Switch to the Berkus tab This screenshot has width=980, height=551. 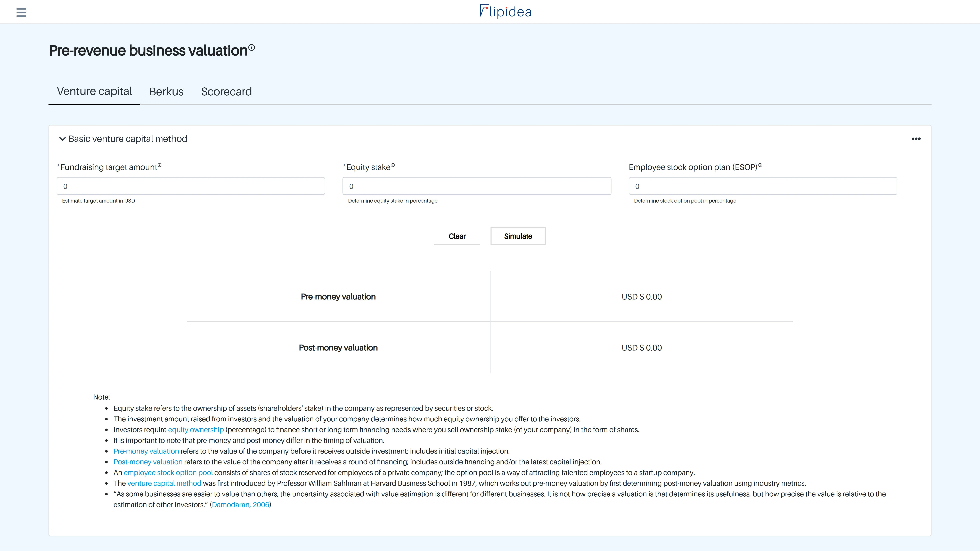(x=166, y=91)
